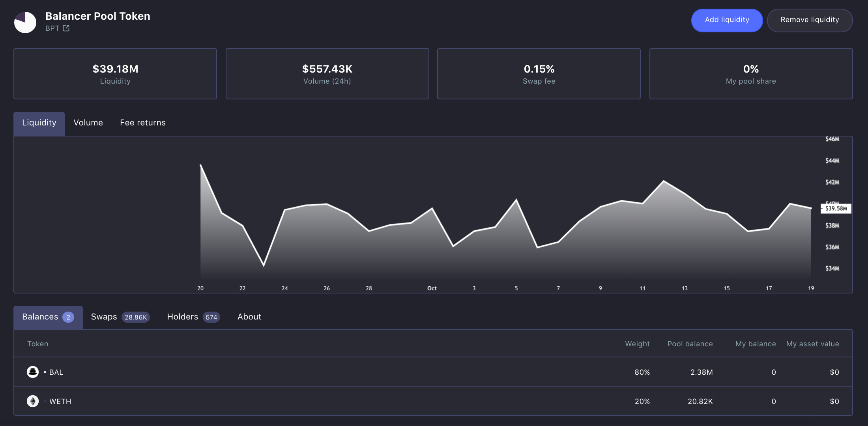The image size is (868, 426).
Task: Click the My balance column header
Action: (756, 344)
